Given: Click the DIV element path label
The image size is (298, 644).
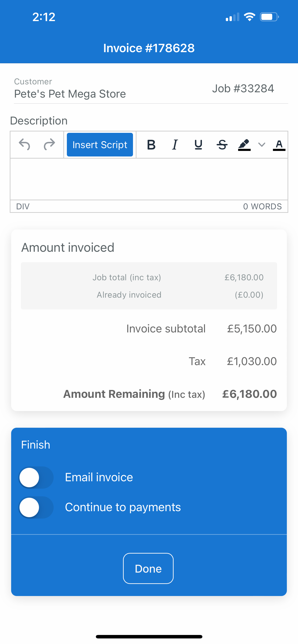Looking at the screenshot, I should (23, 207).
